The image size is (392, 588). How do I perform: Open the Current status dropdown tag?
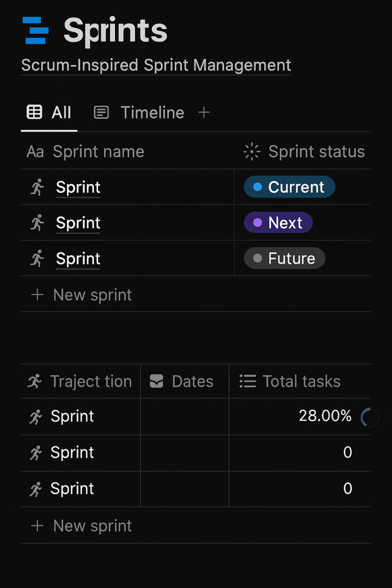point(289,187)
